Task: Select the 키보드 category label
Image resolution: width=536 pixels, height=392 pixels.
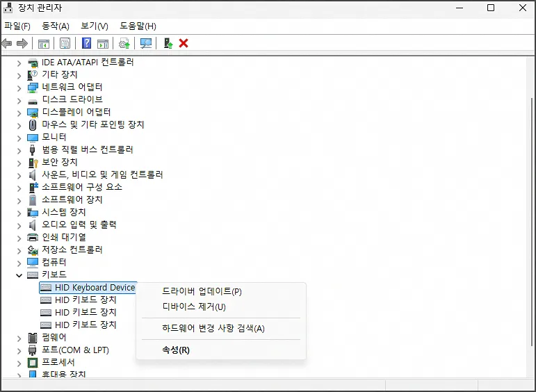Action: [x=54, y=275]
